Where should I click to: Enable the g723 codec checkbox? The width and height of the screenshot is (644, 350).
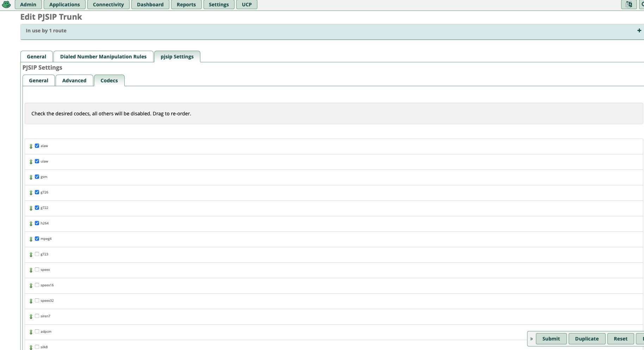(x=37, y=254)
